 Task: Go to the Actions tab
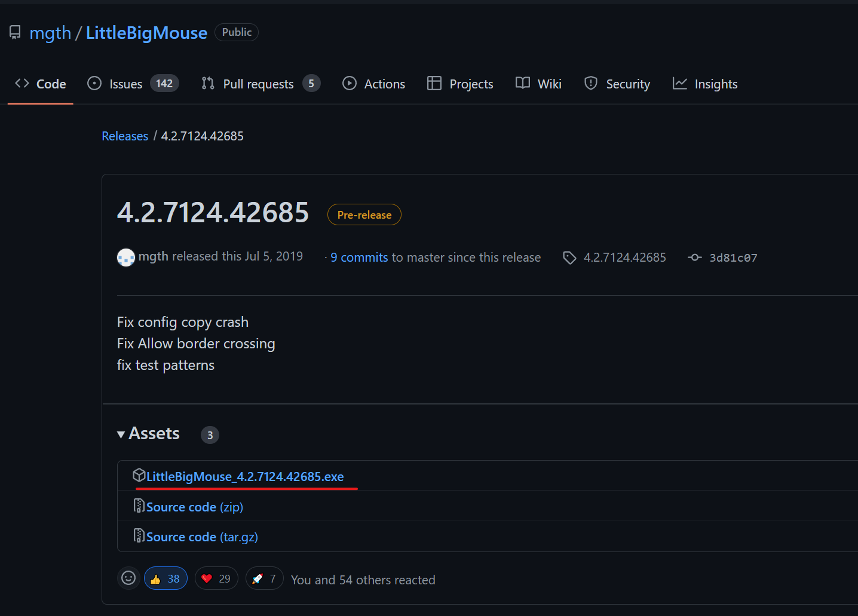tap(374, 84)
